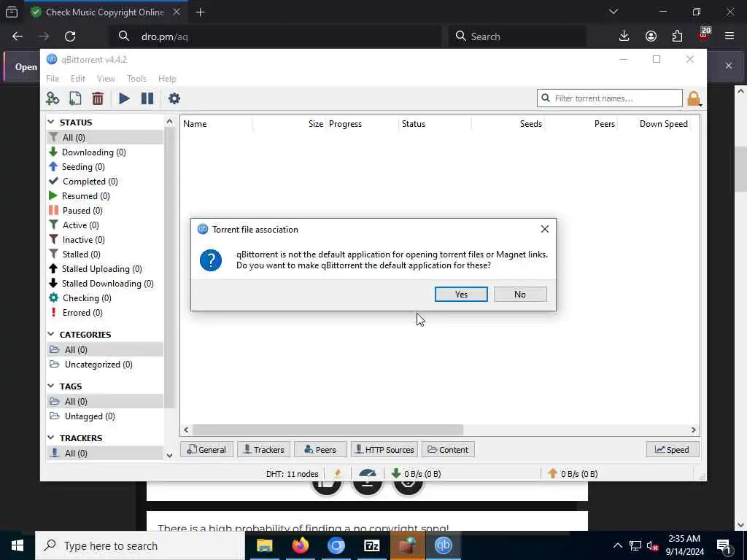Click the Pause torrents toolbar icon

[x=147, y=98]
